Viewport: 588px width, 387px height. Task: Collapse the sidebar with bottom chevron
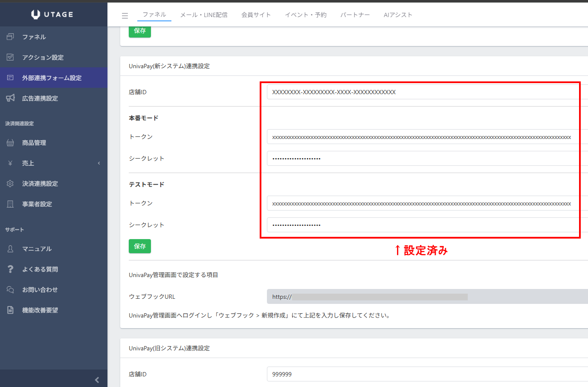[x=97, y=380]
